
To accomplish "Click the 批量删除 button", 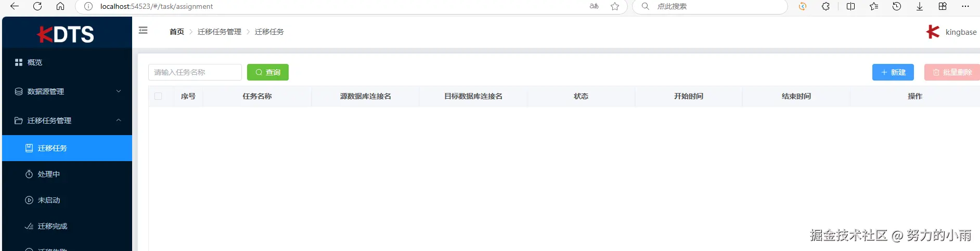I will [x=952, y=72].
